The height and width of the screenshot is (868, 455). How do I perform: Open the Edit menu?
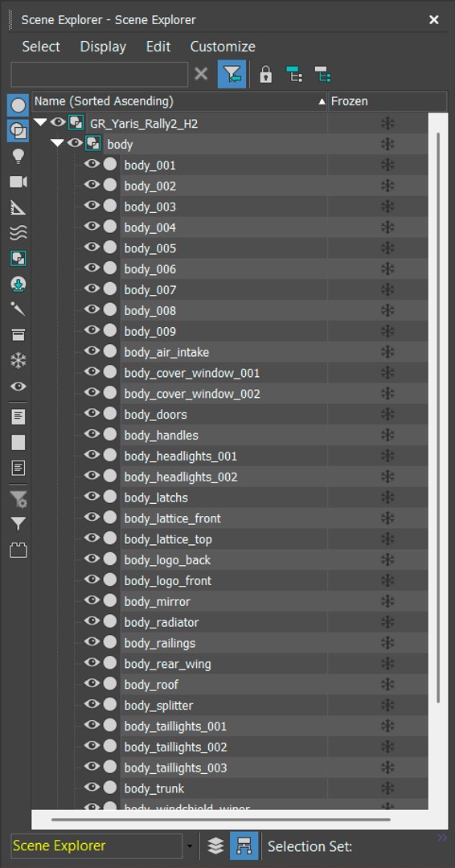158,47
